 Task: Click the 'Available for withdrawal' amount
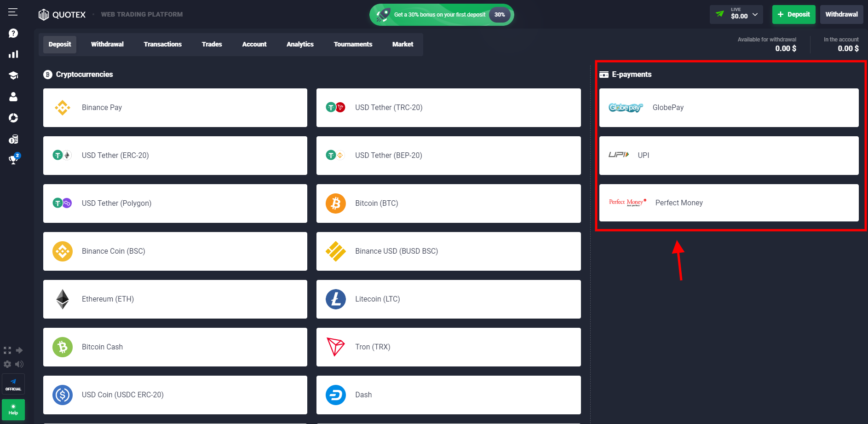pos(786,48)
